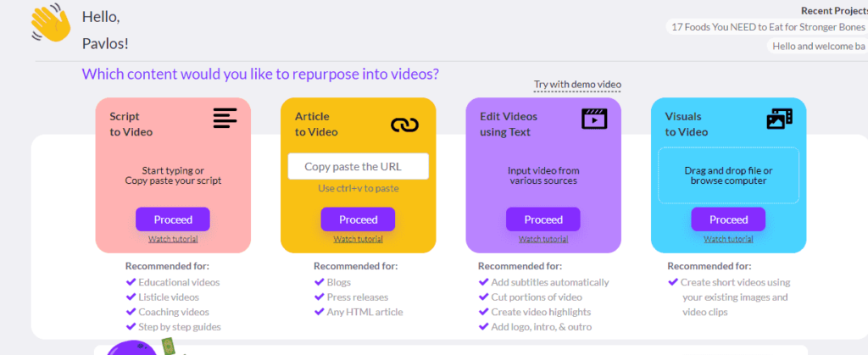Image resolution: width=868 pixels, height=355 pixels.
Task: Click the Blogs list item
Action: [x=332, y=282]
